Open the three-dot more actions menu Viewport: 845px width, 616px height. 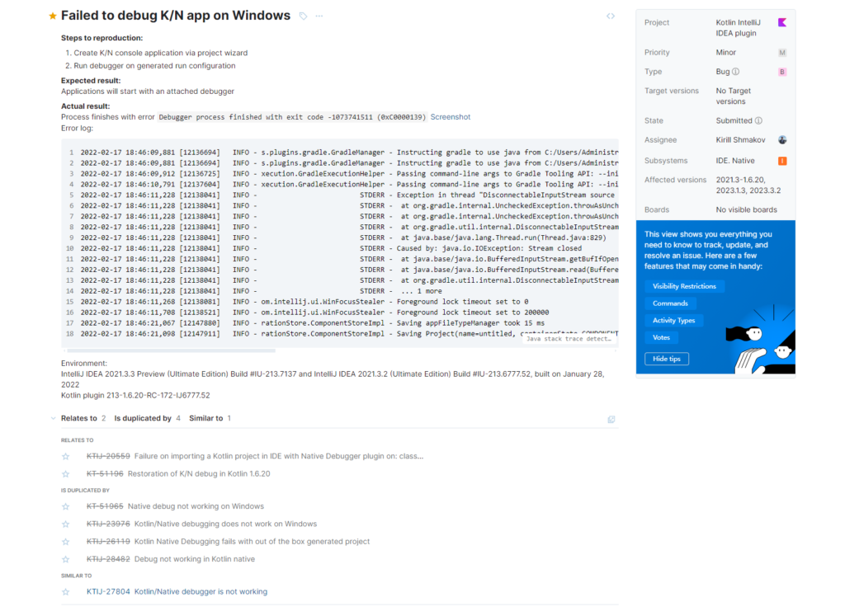tap(319, 16)
